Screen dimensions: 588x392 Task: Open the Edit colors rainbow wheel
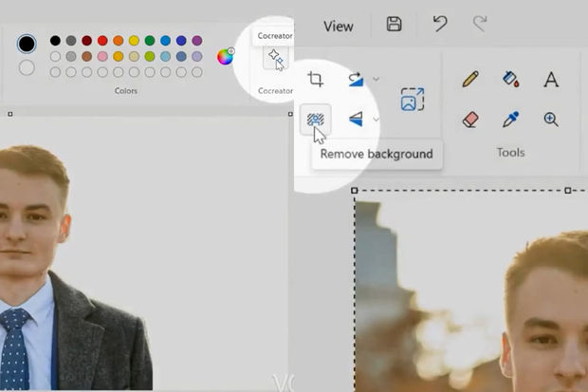click(x=225, y=57)
